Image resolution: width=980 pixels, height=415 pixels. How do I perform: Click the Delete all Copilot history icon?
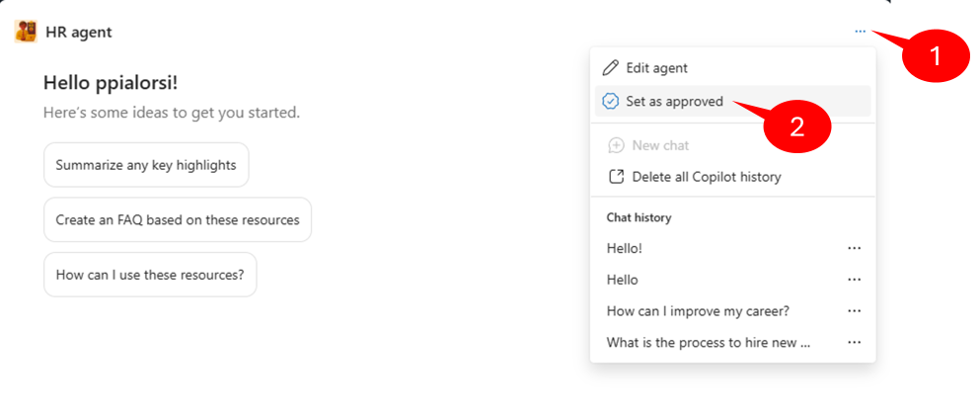(x=616, y=177)
